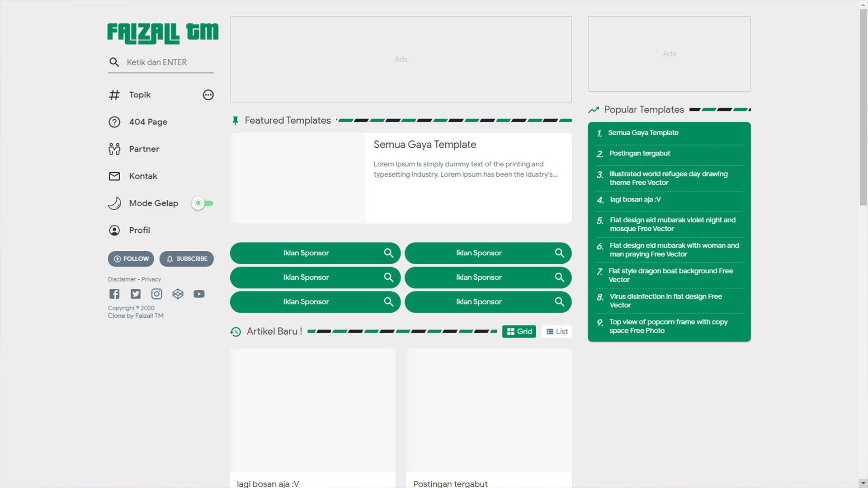Click search icon on first Iklan Sponsor
The height and width of the screenshot is (488, 868).
[388, 253]
